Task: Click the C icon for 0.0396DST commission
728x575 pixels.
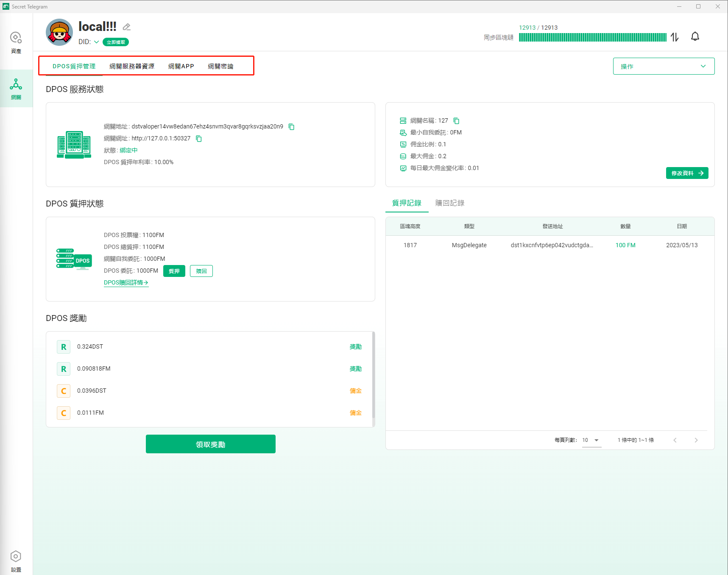Action: (64, 391)
